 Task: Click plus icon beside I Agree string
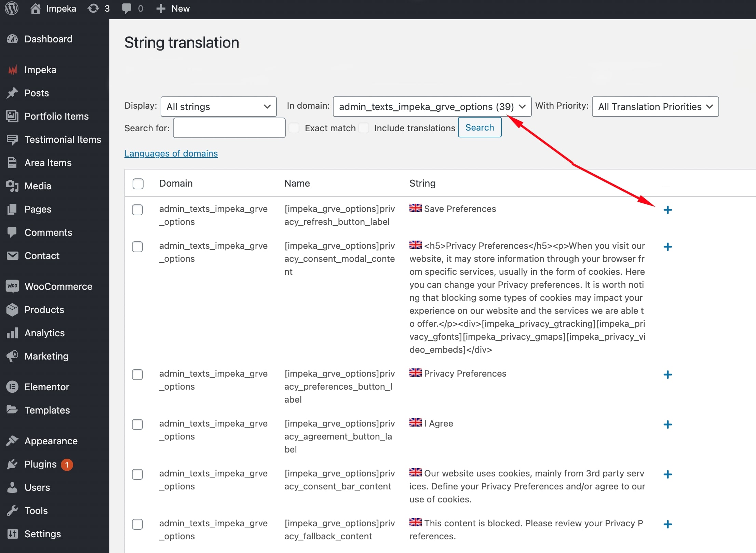coord(667,424)
